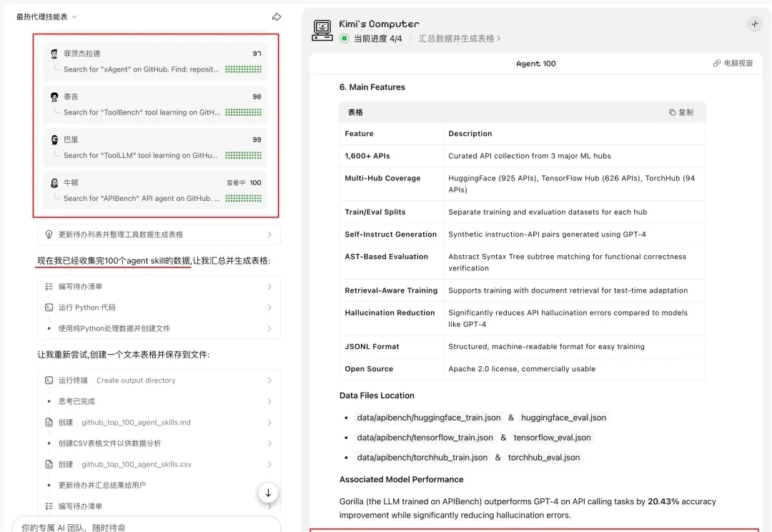Open the 汇总数据并生成表格 progress step
Viewport: 772px width, 532px height.
pyautogui.click(x=460, y=39)
